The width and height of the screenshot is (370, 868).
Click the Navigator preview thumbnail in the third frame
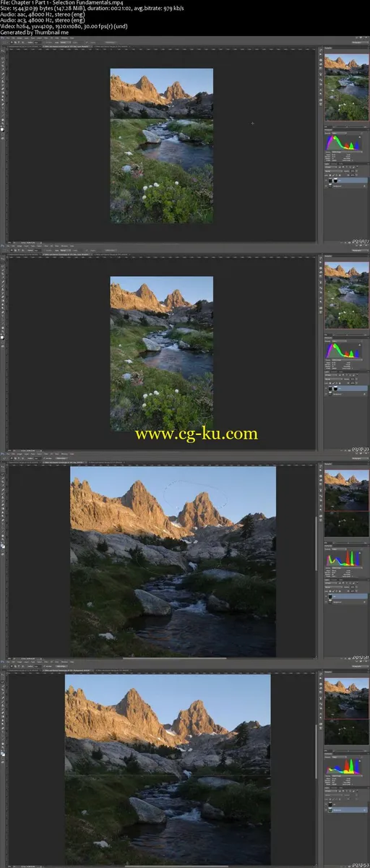coord(346,504)
